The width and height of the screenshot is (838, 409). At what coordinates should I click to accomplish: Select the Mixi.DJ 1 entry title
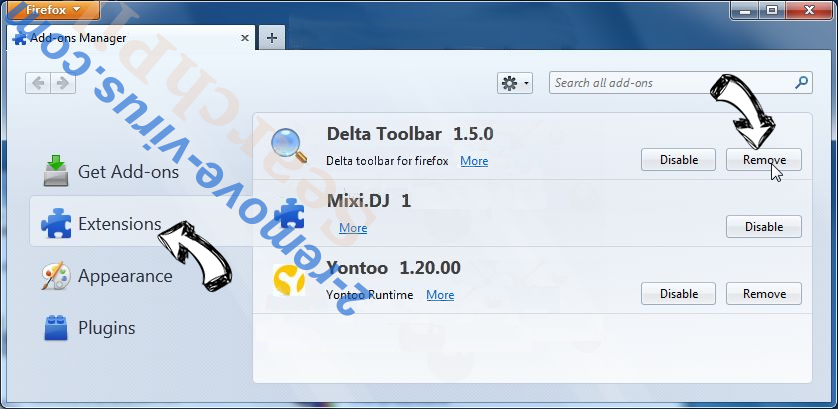click(369, 201)
